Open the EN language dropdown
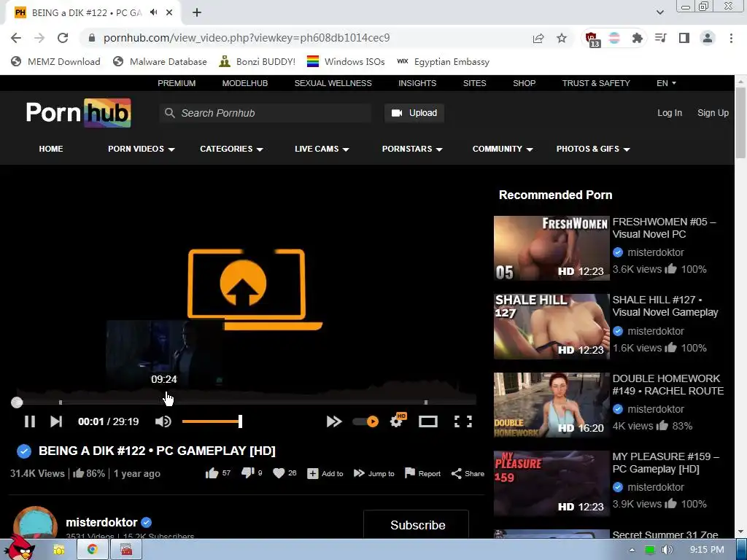 click(x=666, y=83)
